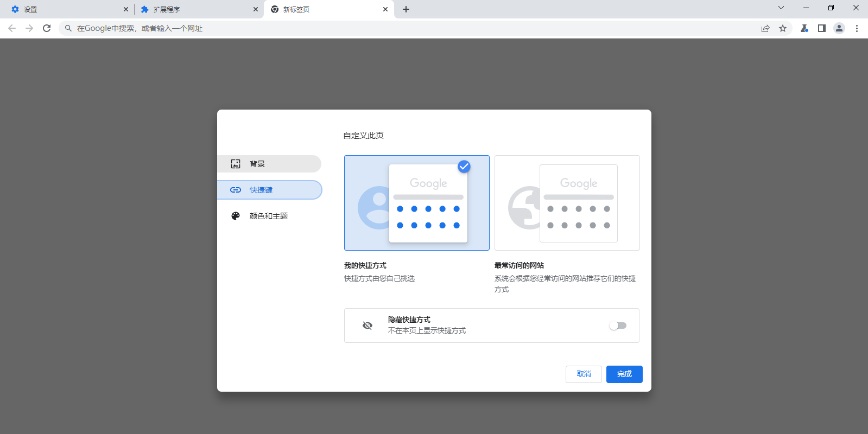Choose the 我的快捷方式 thumbnail option
868x434 pixels.
(x=417, y=203)
